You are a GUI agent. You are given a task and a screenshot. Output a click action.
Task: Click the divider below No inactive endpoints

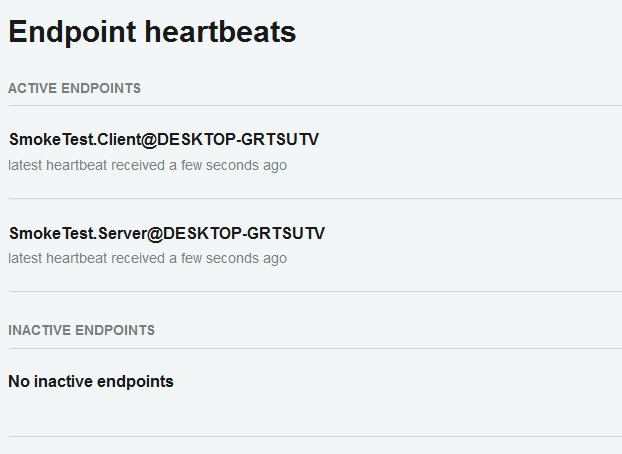(x=315, y=437)
